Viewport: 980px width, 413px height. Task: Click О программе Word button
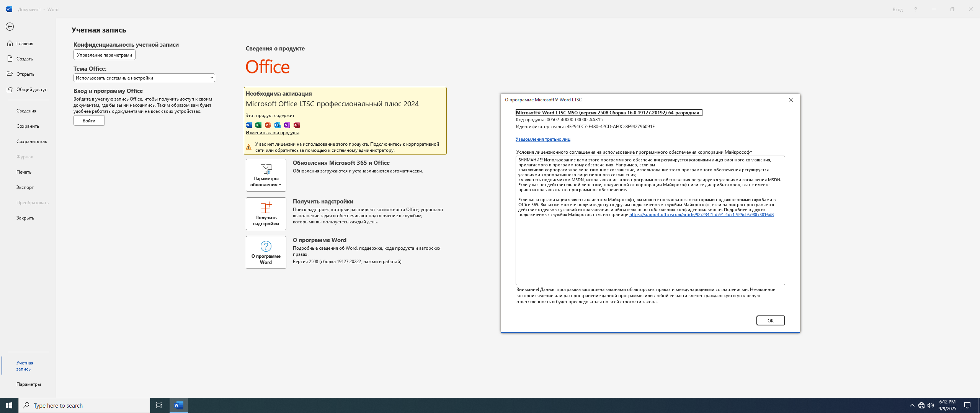pyautogui.click(x=266, y=252)
